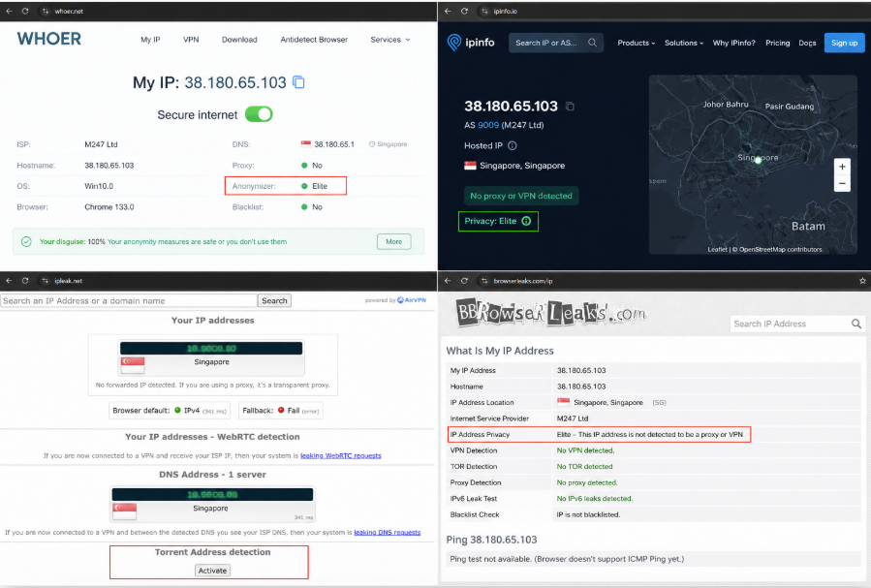Click 'M247 Ltd' ISP value on Whoer
871x588 pixels.
click(x=101, y=144)
